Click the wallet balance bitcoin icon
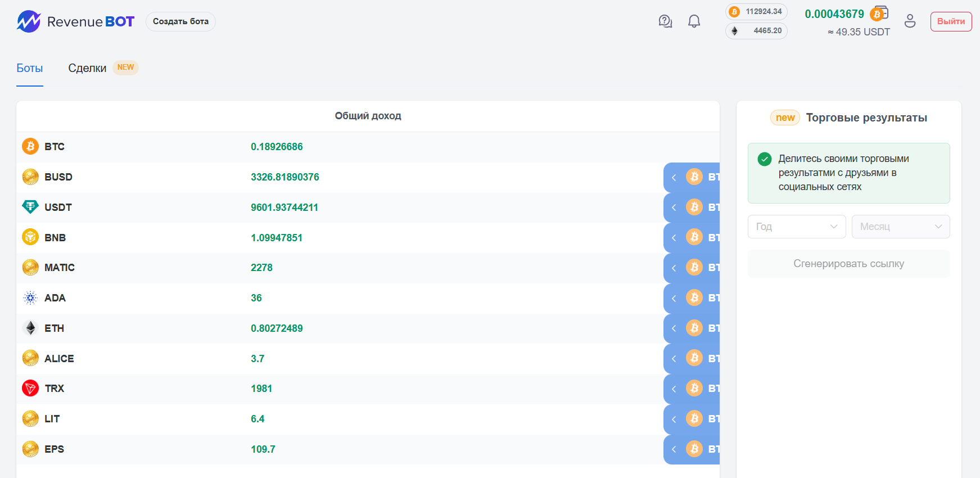The height and width of the screenshot is (478, 980). 878,13
